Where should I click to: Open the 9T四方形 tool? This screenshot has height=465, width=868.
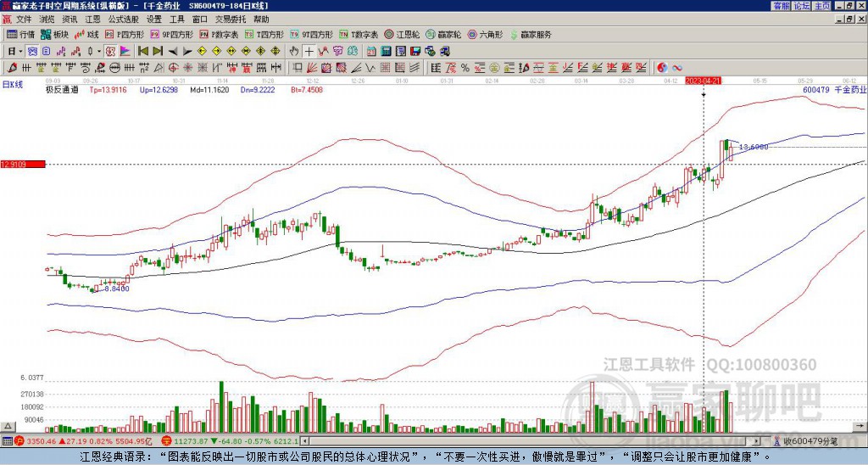tap(312, 34)
